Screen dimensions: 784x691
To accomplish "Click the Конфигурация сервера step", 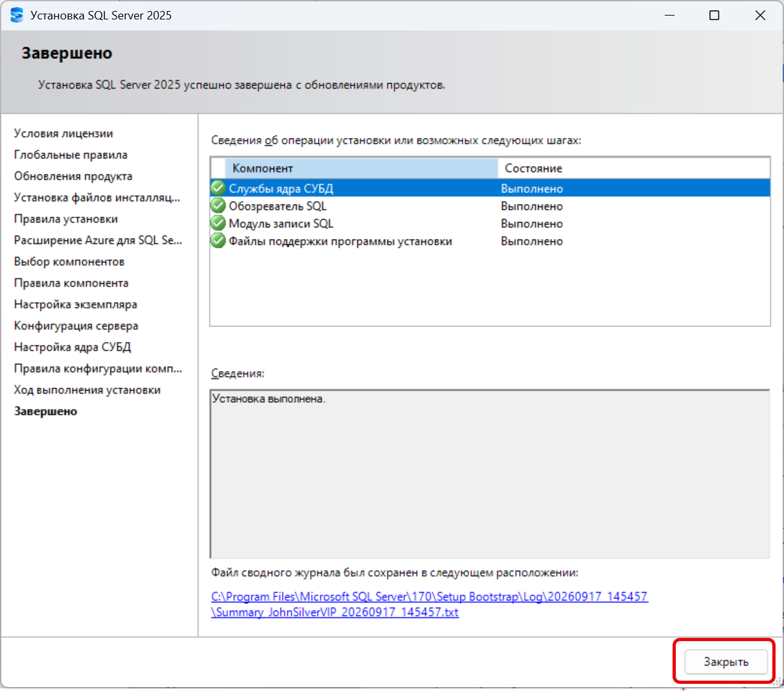I will click(76, 326).
